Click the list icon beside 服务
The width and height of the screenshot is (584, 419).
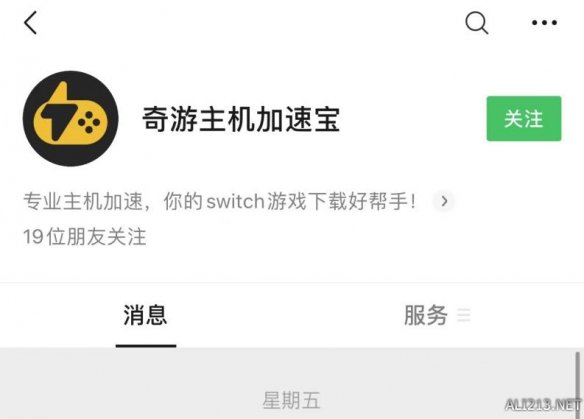coord(464,315)
